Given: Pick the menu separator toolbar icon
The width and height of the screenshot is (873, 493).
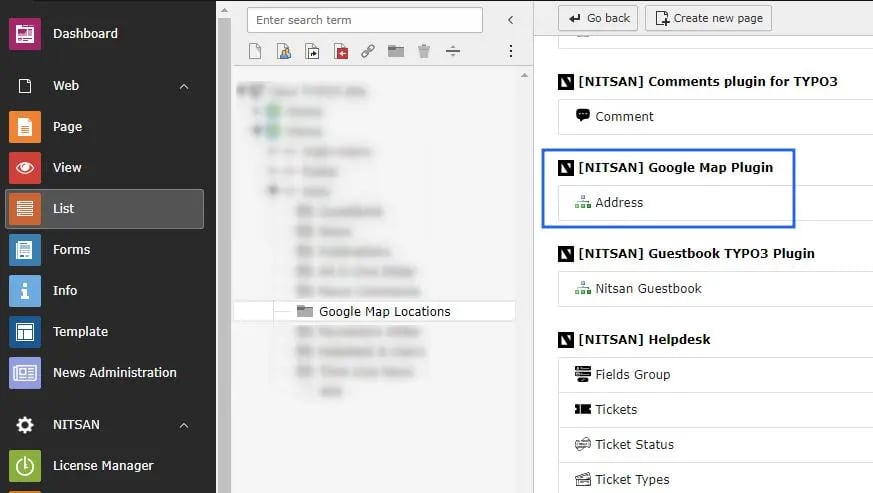Looking at the screenshot, I should pos(453,51).
